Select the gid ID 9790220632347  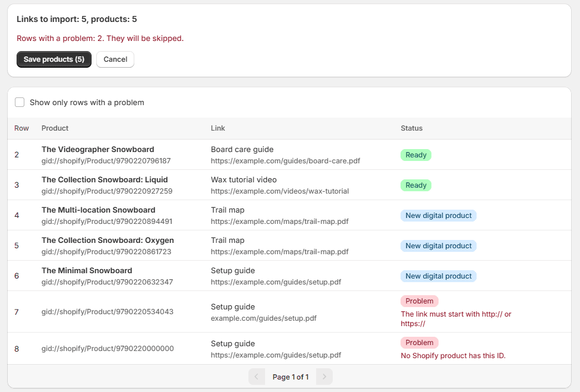(108, 282)
